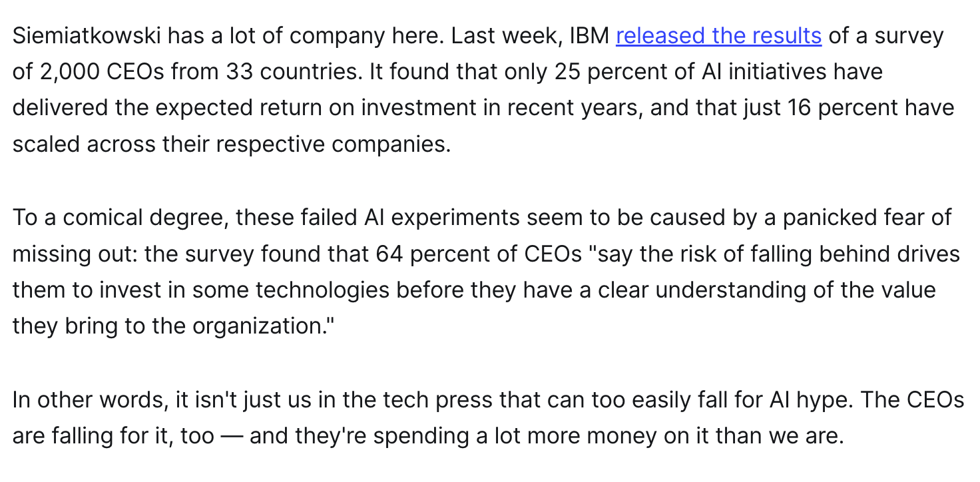Click the phrase "To a comical degree"

coord(121,217)
